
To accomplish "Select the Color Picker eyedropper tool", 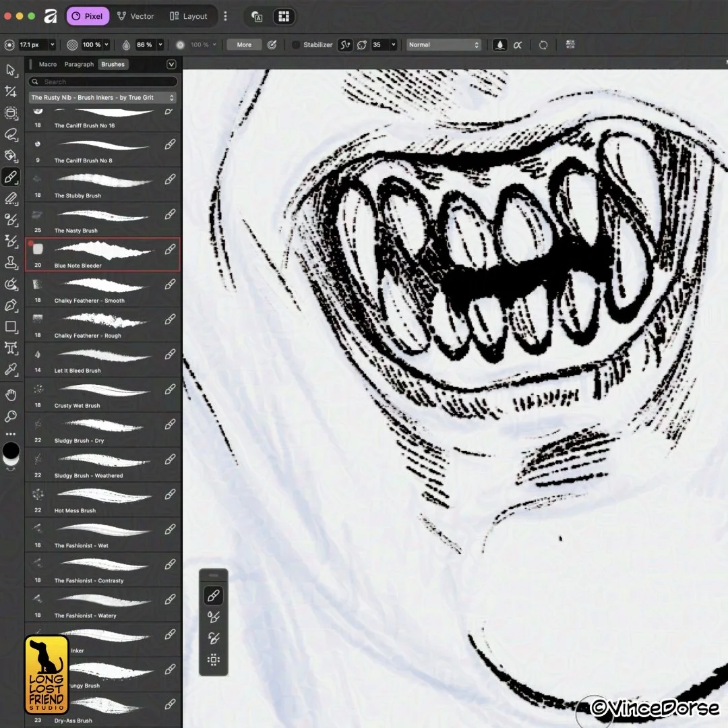I will (x=11, y=369).
